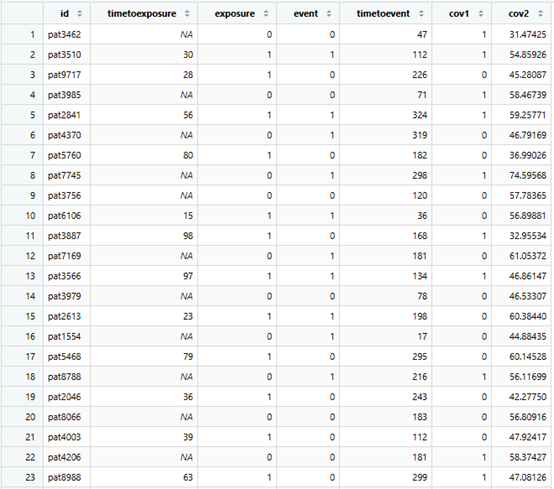Screen dimensions: 554x489
Task: Click timetoexposure value 98
Action: pos(188,236)
